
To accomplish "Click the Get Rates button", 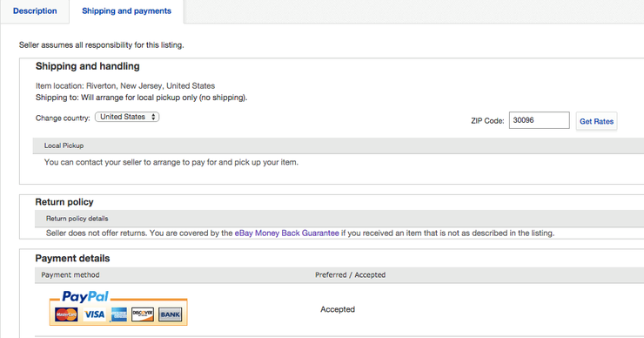I will (x=596, y=121).
